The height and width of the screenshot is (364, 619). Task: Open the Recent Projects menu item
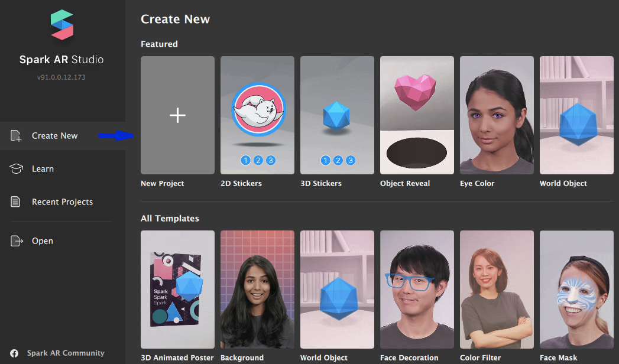point(62,202)
